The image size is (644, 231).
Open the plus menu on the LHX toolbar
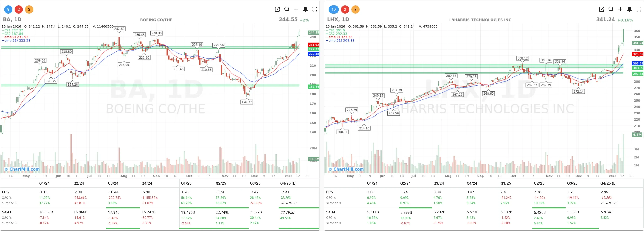[x=620, y=9]
